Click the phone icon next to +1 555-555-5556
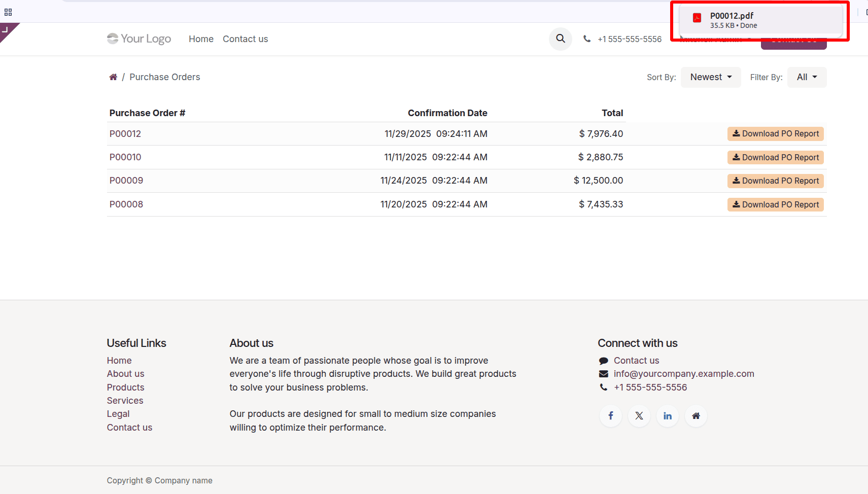The image size is (868, 494). tap(587, 39)
